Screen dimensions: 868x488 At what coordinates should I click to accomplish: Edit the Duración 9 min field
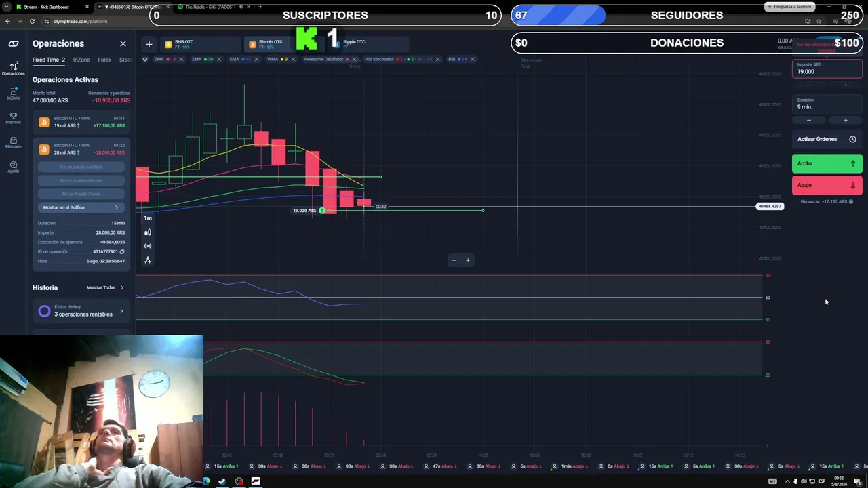(827, 104)
